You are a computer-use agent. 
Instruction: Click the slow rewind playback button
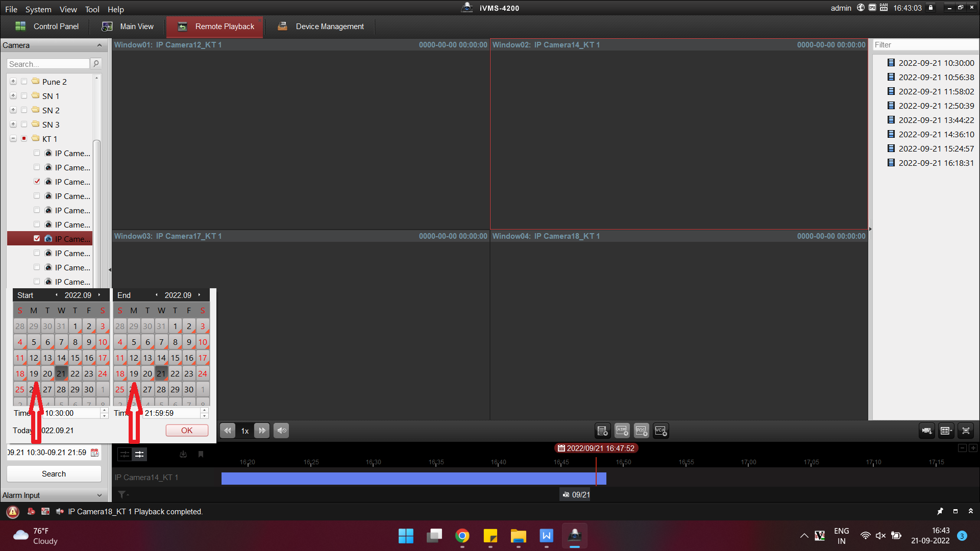click(228, 431)
